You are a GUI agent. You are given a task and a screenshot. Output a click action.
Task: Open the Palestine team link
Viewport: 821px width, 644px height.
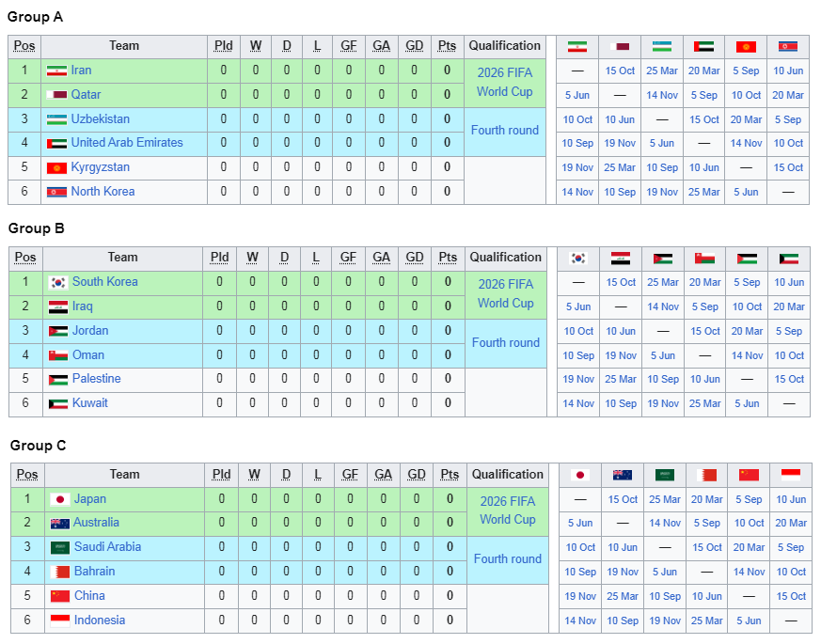click(x=96, y=379)
